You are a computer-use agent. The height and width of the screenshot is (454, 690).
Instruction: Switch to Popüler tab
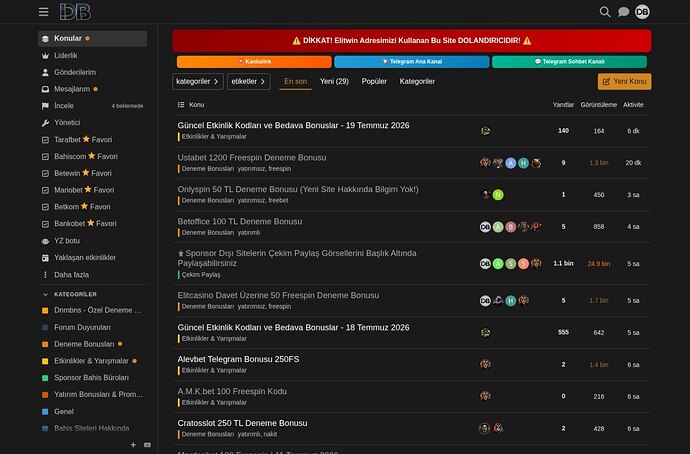tap(374, 81)
